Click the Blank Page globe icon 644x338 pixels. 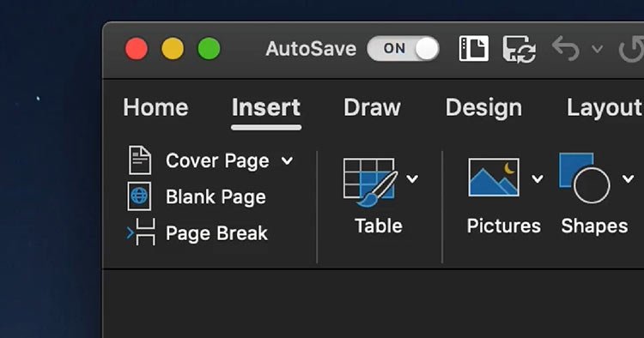[139, 196]
